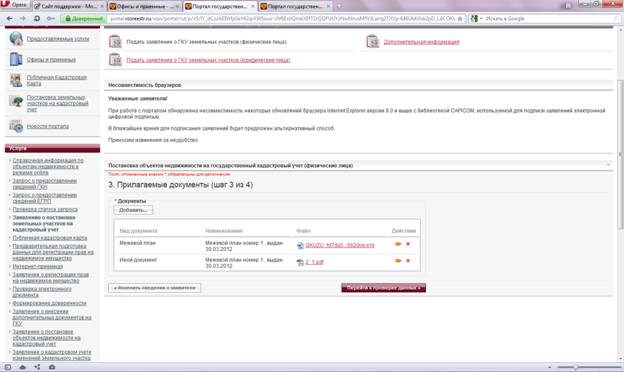
Task: Open 'Справочная информация по объектам недвижимости' link
Action: point(48,166)
